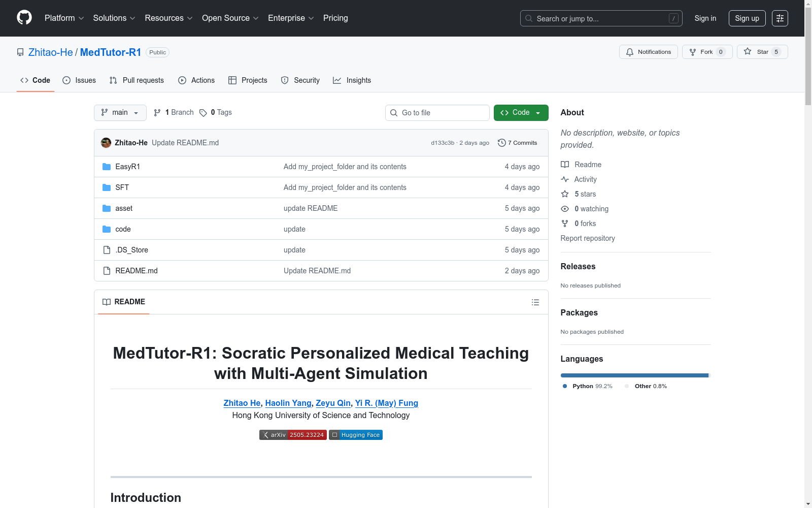The height and width of the screenshot is (508, 812).
Task: Click the Sign up button
Action: pos(747,18)
